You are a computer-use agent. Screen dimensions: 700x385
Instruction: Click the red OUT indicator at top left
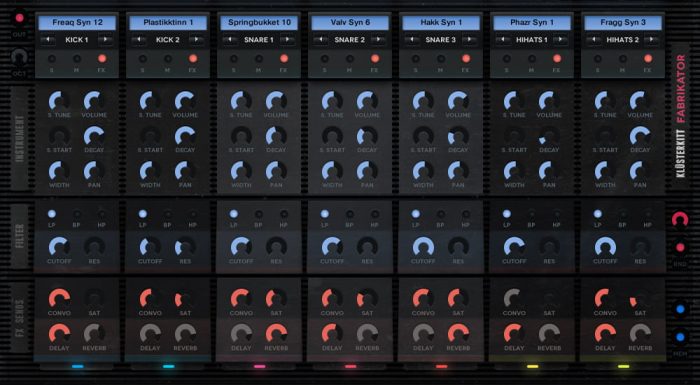19,19
